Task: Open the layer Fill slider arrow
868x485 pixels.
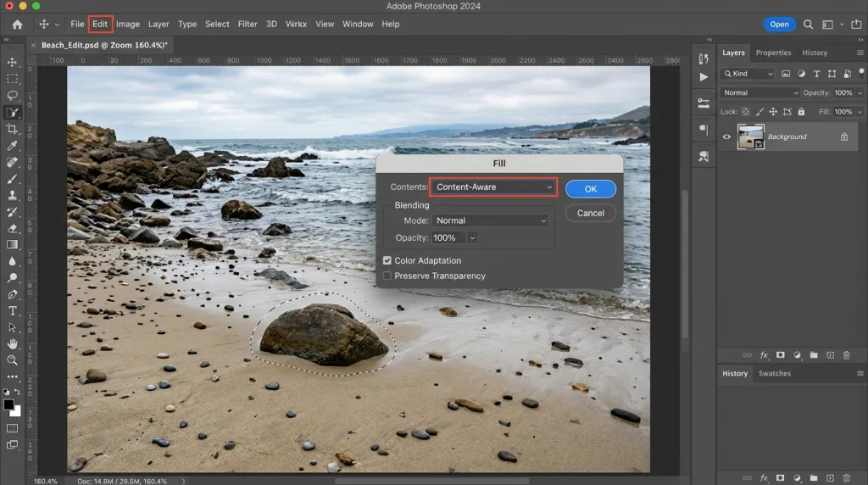Action: (x=860, y=112)
